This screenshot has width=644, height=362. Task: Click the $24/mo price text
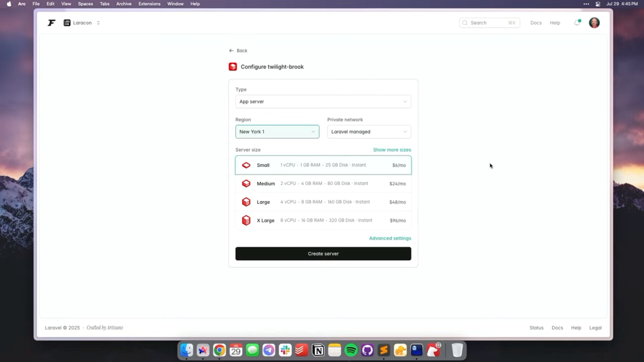[397, 184]
